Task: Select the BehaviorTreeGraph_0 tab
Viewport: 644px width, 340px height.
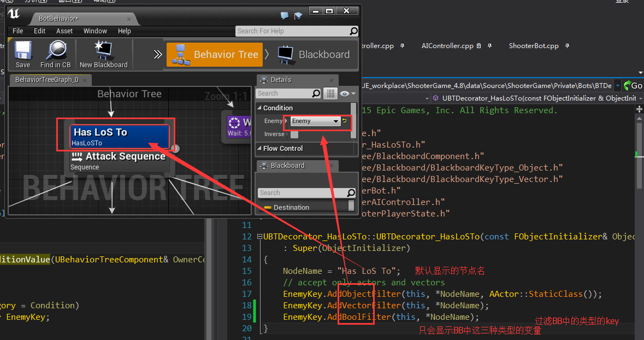Action: (46, 80)
